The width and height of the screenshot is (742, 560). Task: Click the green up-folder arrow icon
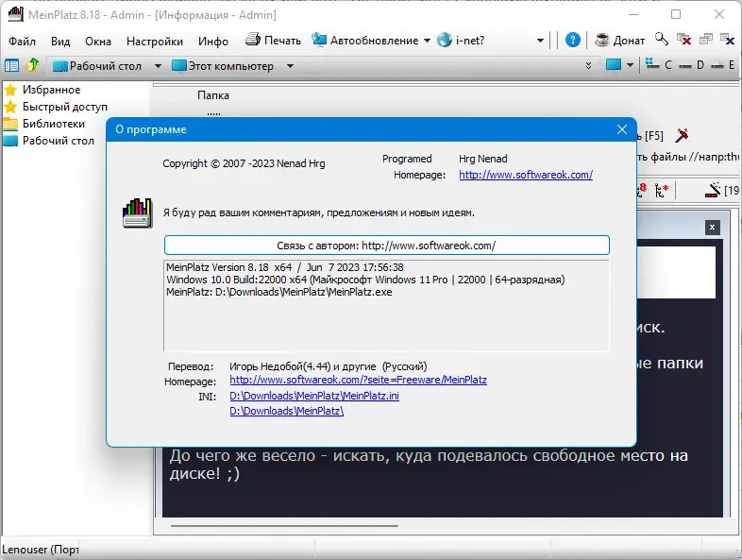point(33,65)
